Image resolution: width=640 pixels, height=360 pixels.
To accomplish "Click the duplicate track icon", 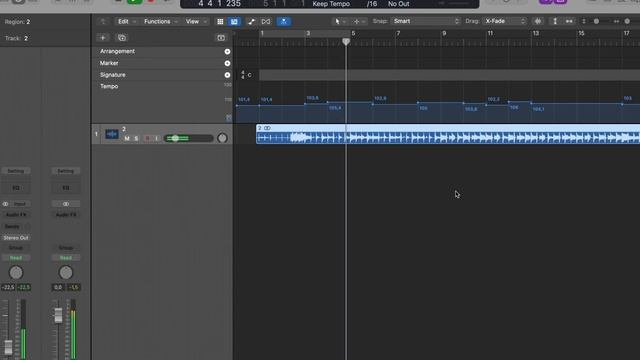I will tap(122, 38).
